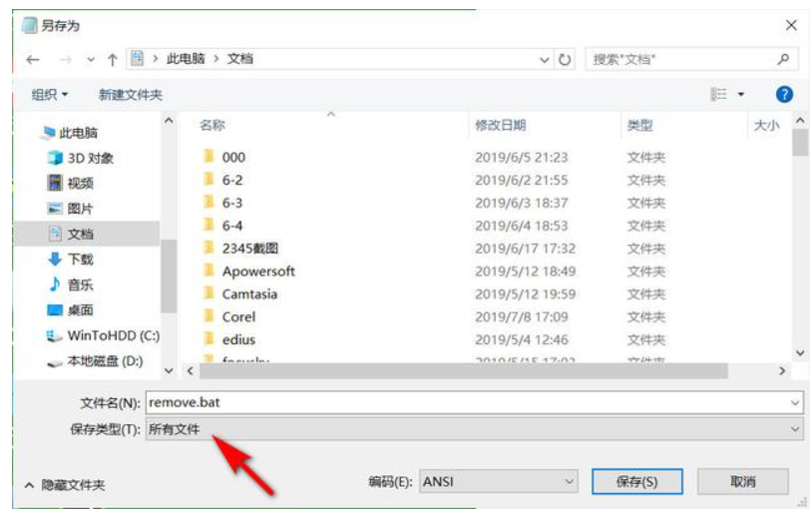This screenshot has width=812, height=521.
Task: Select the 6-4 folder
Action: tap(232, 226)
